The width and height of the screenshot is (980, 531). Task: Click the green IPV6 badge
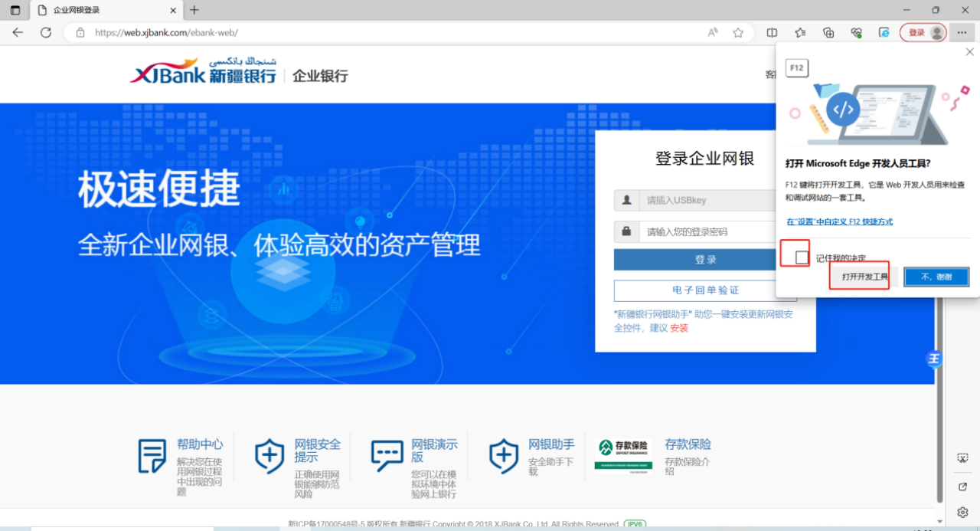click(635, 525)
